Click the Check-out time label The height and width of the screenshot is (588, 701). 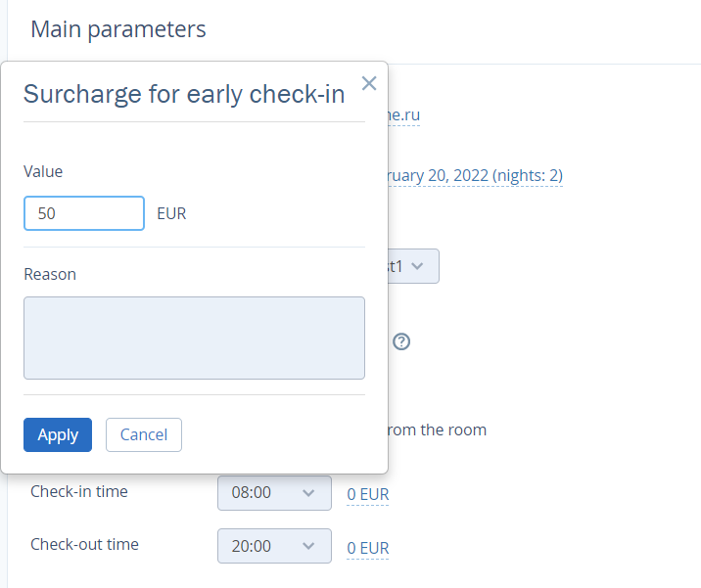click(x=84, y=544)
